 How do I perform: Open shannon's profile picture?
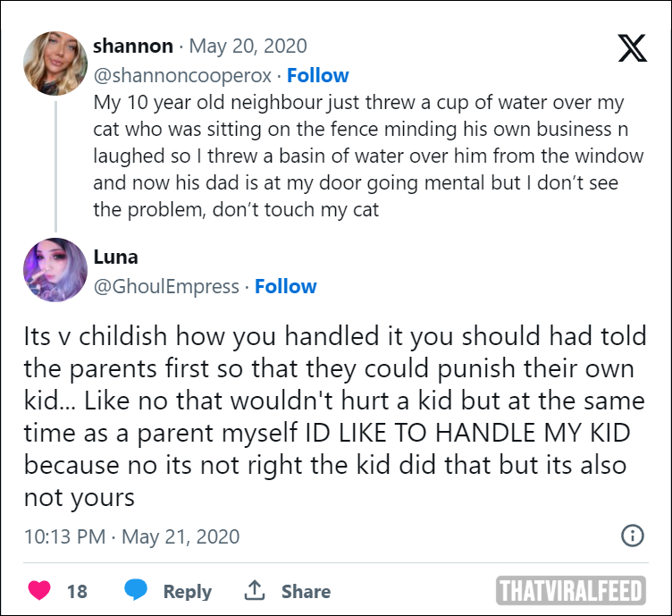click(x=55, y=63)
